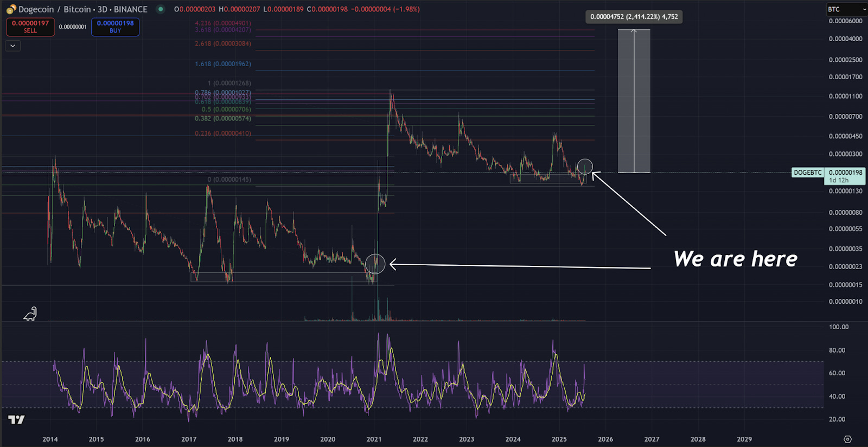The image size is (868, 447).
Task: Click the RSI 100.00 axis label
Action: 839,327
